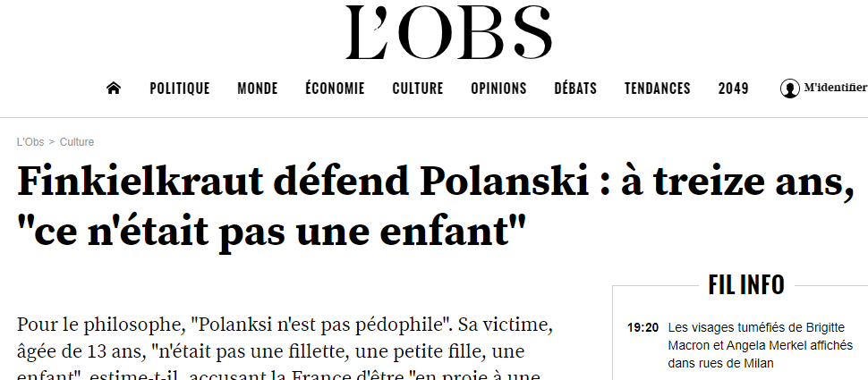Click the Finkielkraut article headline
The image size is (868, 380).
click(436, 206)
